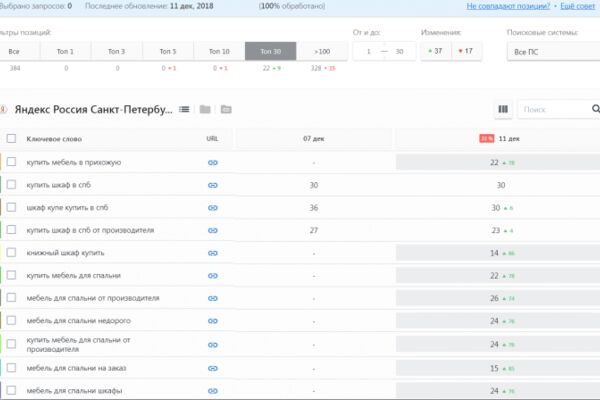
Task: Click the search magnifier icon
Action: point(596,109)
